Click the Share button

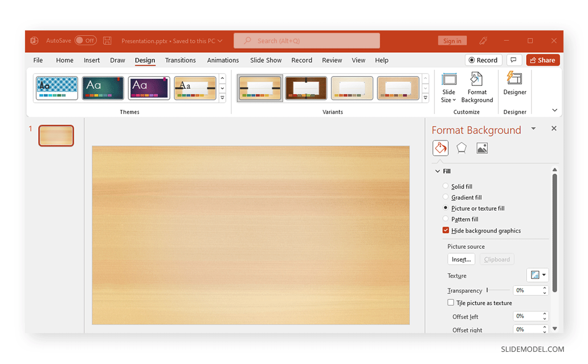point(542,60)
